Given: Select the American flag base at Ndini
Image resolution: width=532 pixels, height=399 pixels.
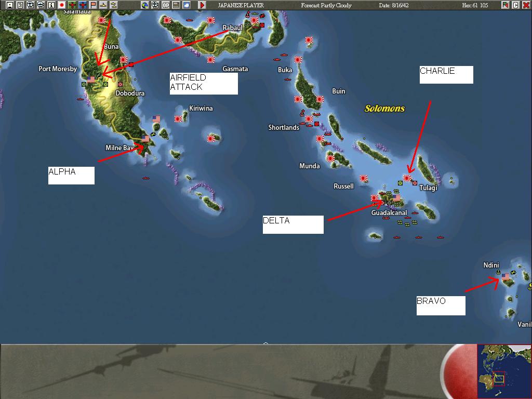Looking at the screenshot, I should click(x=506, y=277).
